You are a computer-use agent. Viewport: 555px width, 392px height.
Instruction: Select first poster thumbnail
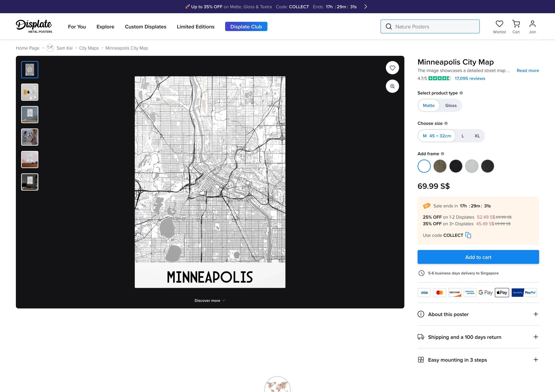[x=30, y=70]
